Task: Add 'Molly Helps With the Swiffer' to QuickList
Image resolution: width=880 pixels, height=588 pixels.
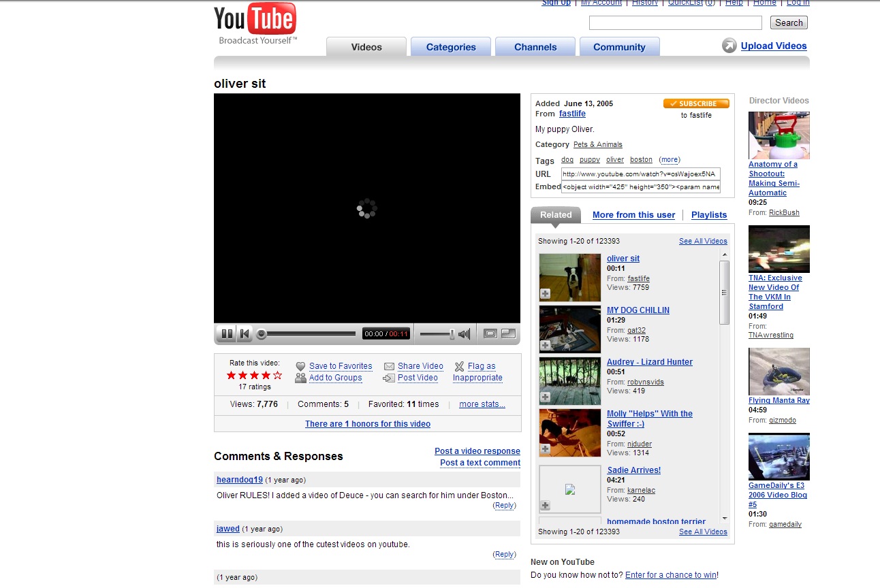Action: (545, 448)
